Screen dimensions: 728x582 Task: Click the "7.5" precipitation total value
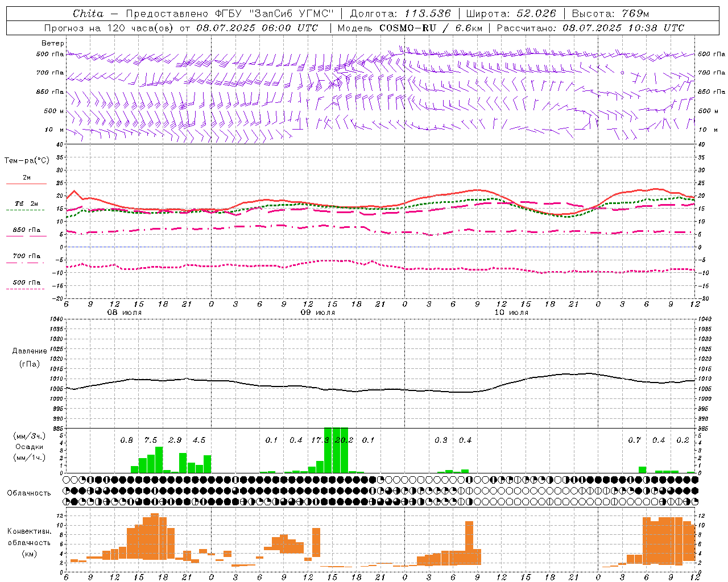point(151,440)
